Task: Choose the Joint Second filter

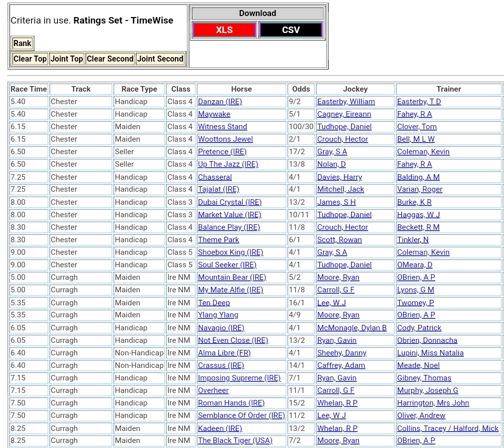Action: (160, 59)
